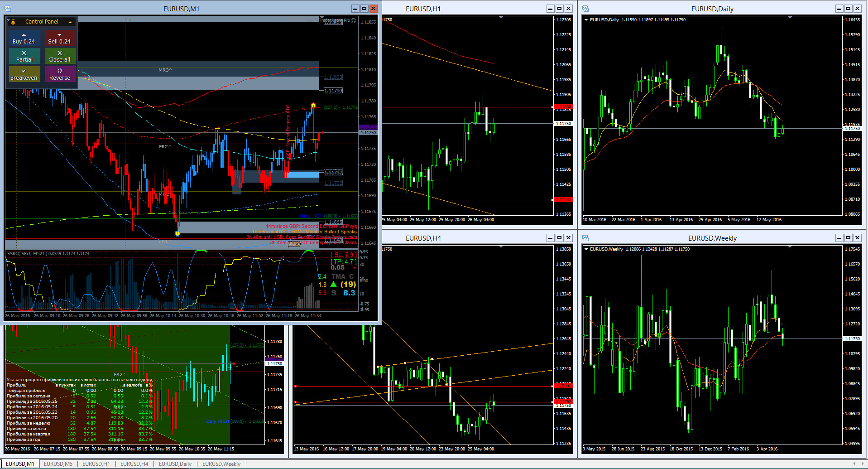Viewport: 868px width, 469px height.
Task: Click the EURUSD,Weekly window chart icon
Action: coord(585,238)
